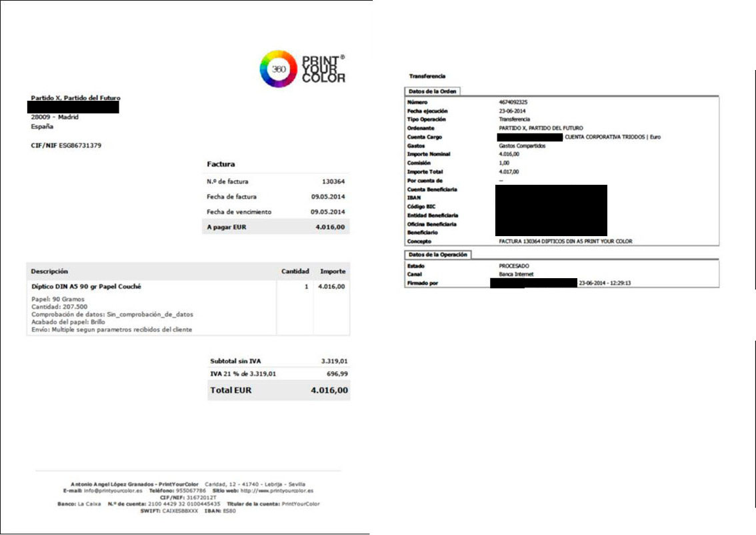Click the '28009 - Madrid' address line
The image size is (756, 535).
click(55, 117)
